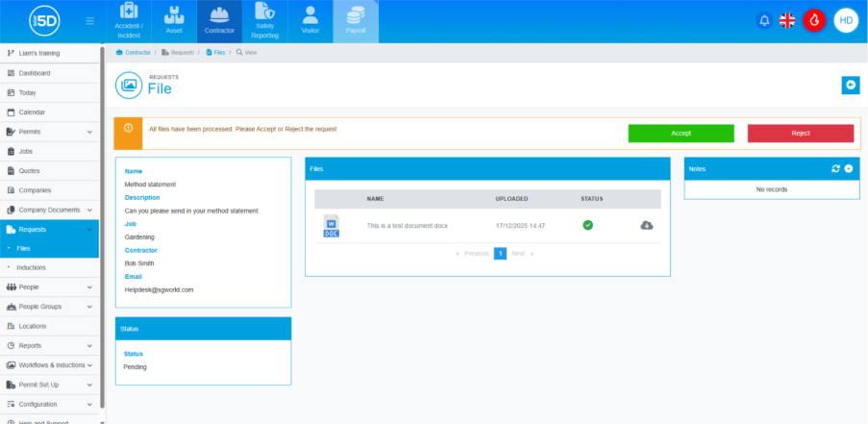Viewport: 868px width, 424px height.
Task: Add a new note with plus icon
Action: (x=849, y=168)
